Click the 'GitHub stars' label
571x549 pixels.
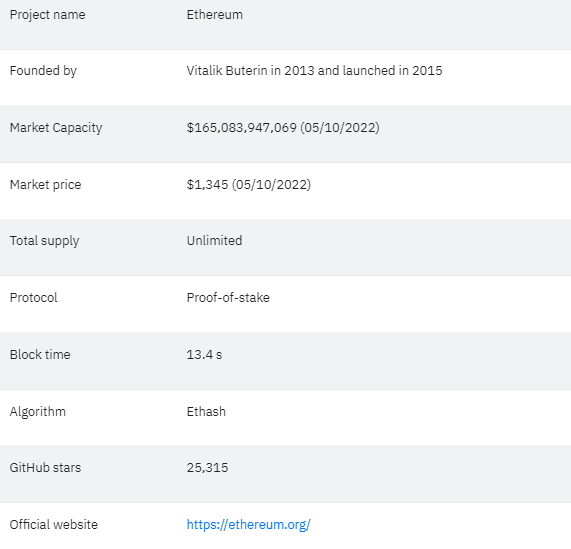pos(45,468)
